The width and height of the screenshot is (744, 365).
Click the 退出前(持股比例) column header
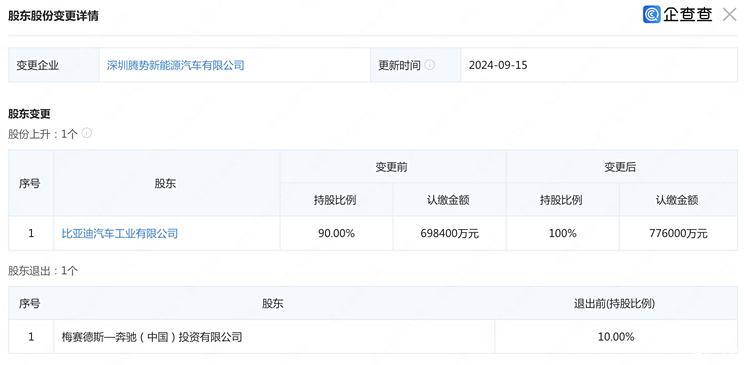(614, 304)
